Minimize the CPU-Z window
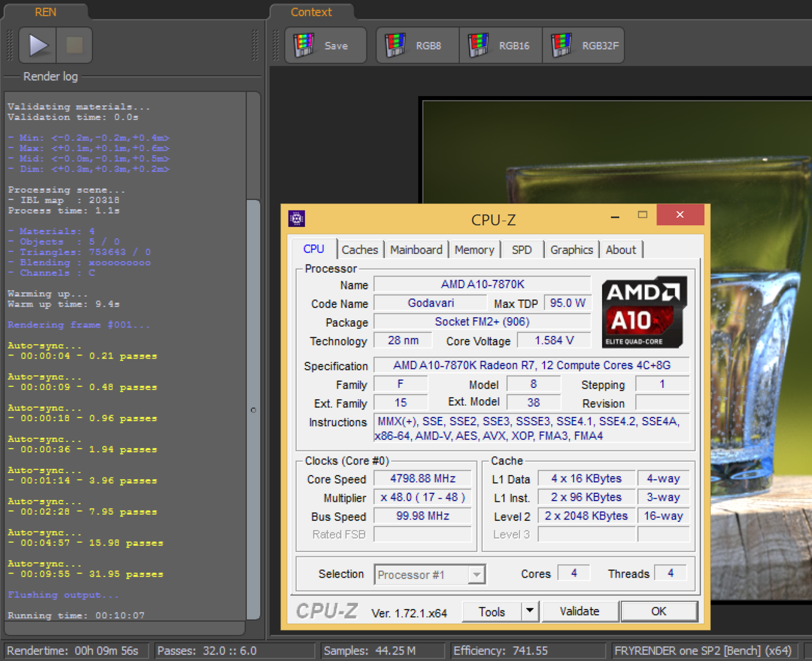The image size is (812, 661). coord(615,216)
